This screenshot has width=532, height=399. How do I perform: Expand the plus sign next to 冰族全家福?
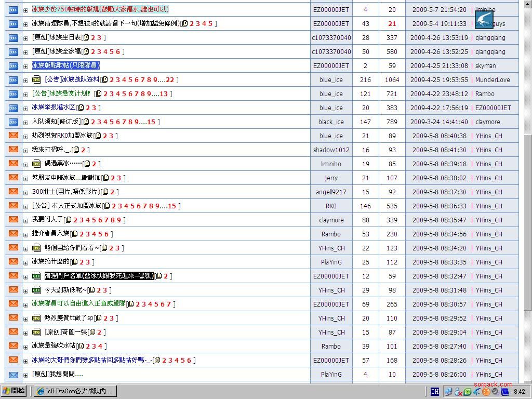[25, 51]
